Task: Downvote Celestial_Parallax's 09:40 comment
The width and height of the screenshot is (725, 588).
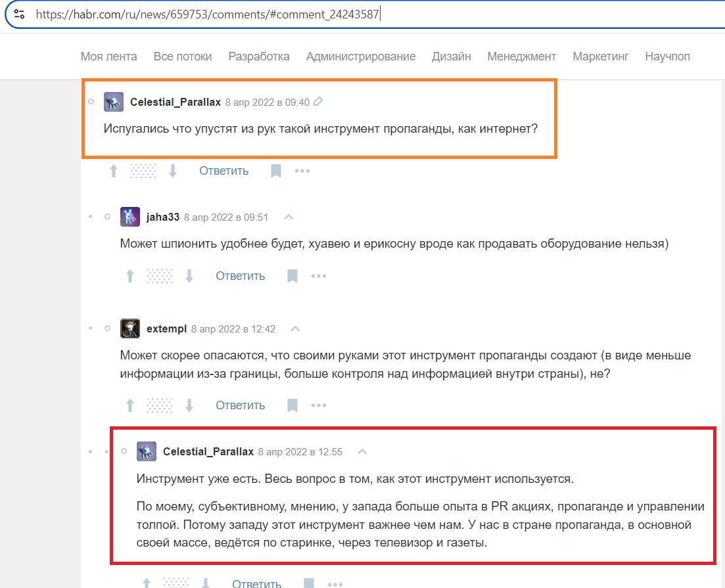Action: (x=173, y=171)
